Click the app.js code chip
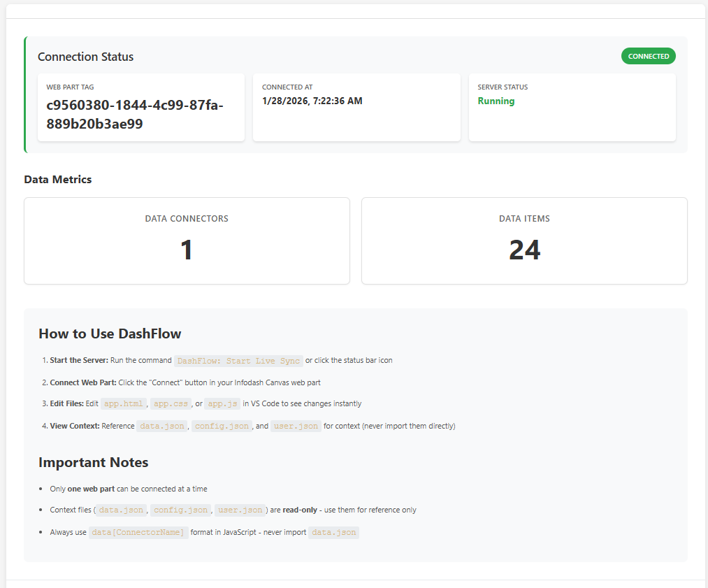The image size is (708, 588). point(222,403)
